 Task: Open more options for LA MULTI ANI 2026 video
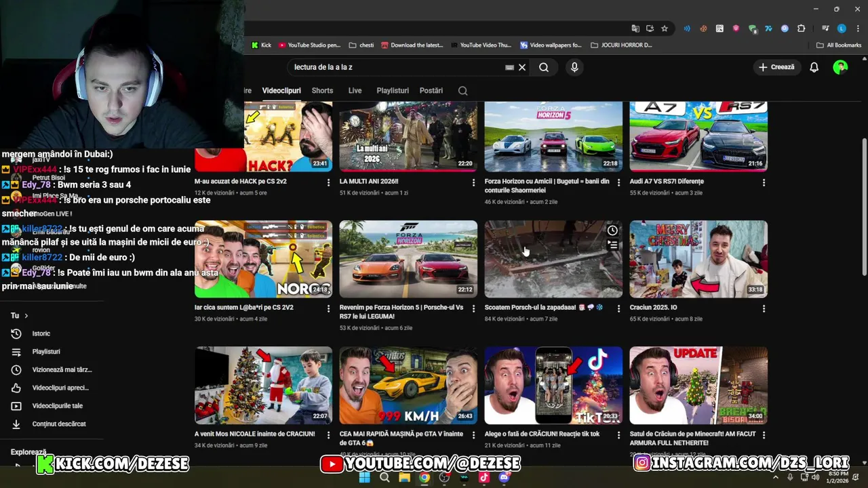click(473, 183)
